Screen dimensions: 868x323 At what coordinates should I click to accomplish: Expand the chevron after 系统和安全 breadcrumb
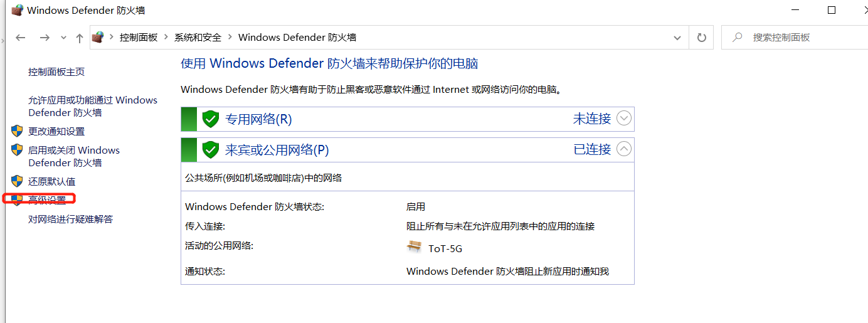click(230, 38)
